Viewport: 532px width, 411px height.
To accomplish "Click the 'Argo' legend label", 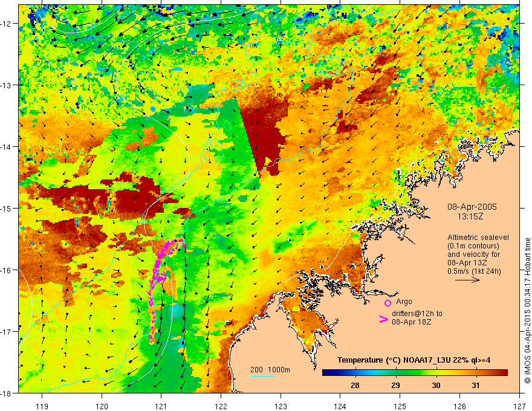I will pyautogui.click(x=404, y=302).
